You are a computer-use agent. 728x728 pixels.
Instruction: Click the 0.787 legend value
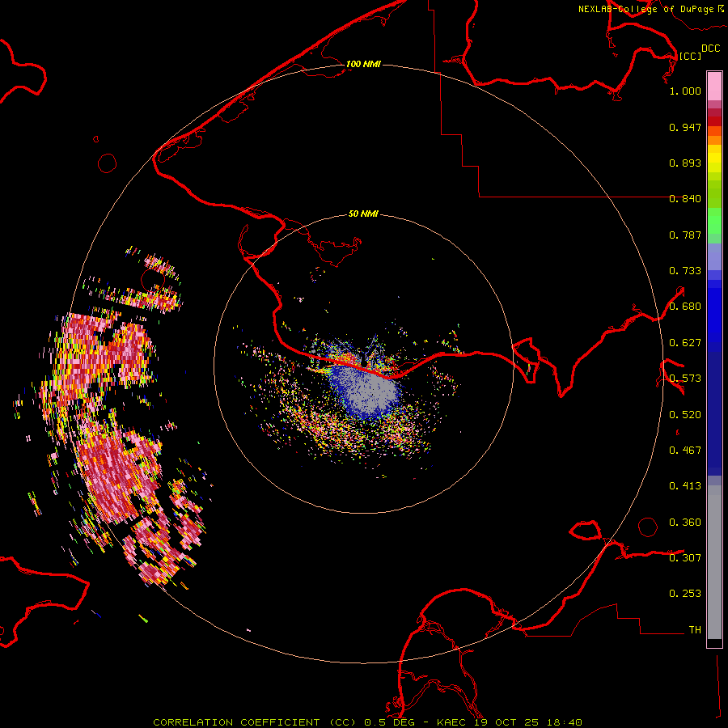click(x=685, y=235)
